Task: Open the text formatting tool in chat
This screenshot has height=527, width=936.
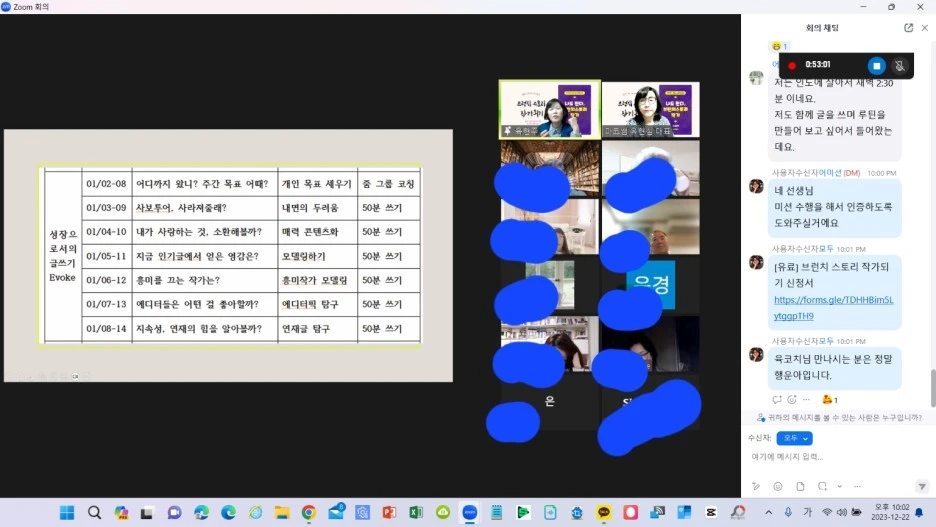Action: (x=756, y=486)
